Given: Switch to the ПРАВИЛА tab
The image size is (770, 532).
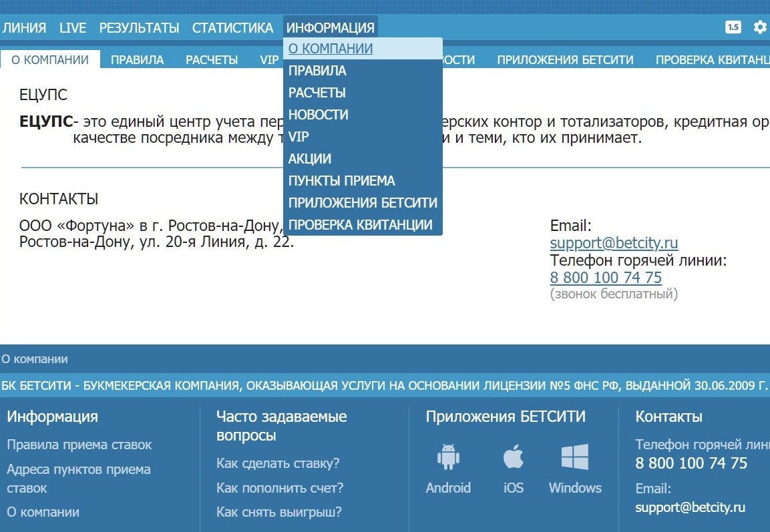Looking at the screenshot, I should [x=137, y=60].
